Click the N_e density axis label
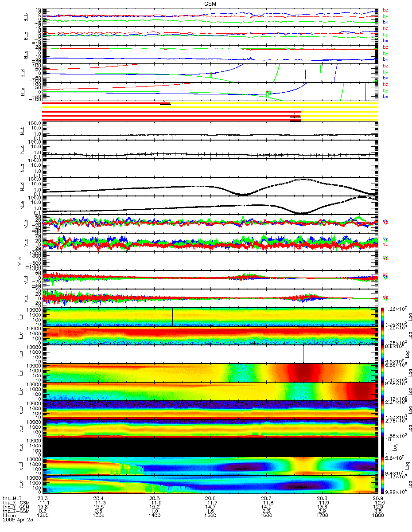The height and width of the screenshot is (532, 412). [22, 206]
